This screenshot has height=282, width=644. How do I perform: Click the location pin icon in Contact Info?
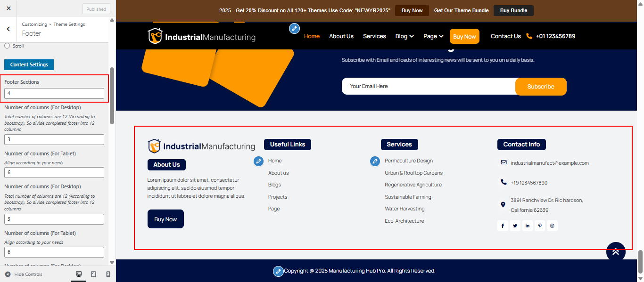pyautogui.click(x=503, y=205)
